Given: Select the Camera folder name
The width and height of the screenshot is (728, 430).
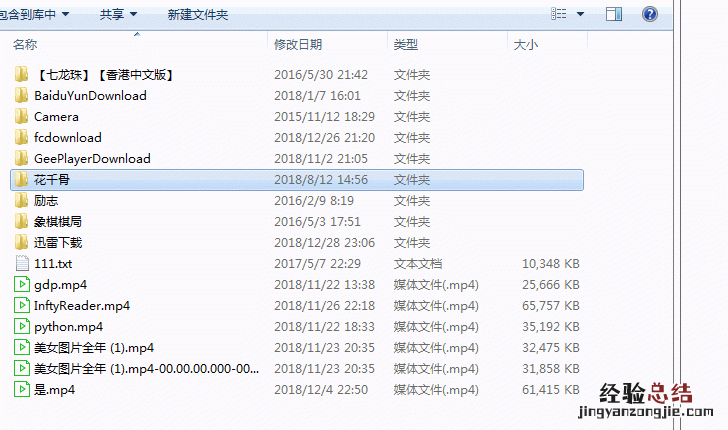Looking at the screenshot, I should point(56,117).
